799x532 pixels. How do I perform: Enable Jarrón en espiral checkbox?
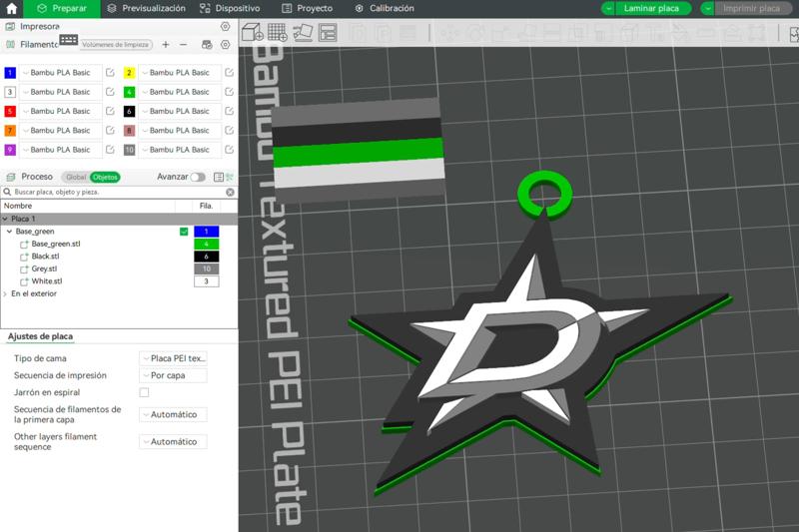(x=144, y=392)
